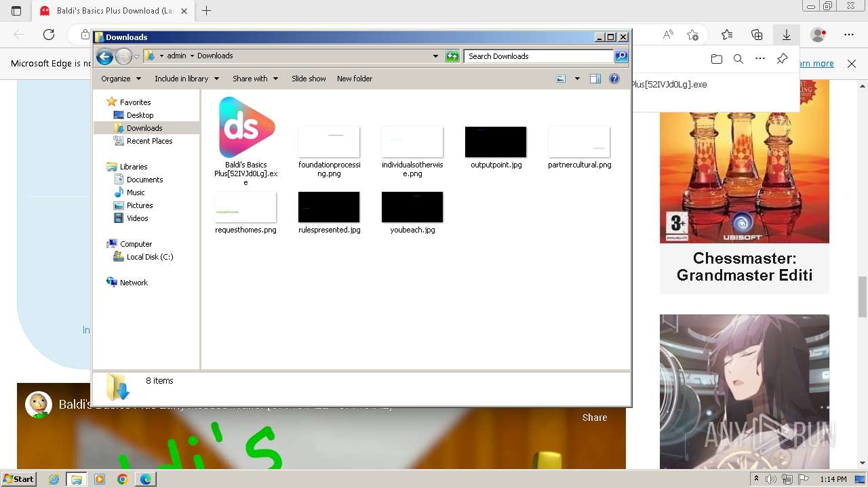Click the Search Downloads field
This screenshot has height=488, width=868.
pos(539,56)
